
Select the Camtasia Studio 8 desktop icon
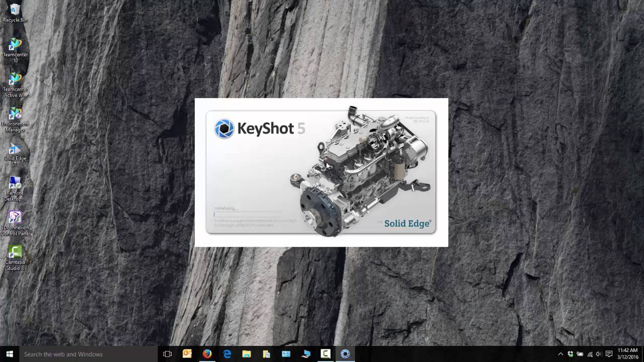pos(15,258)
